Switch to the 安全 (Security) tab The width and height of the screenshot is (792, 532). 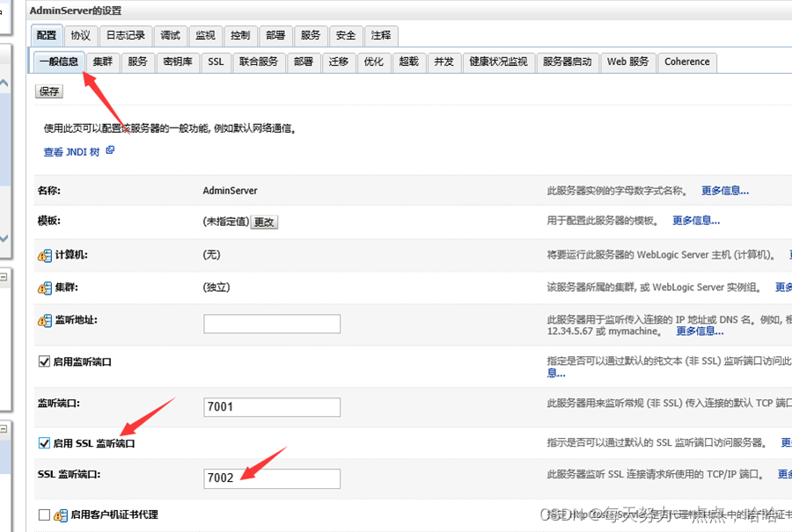[345, 35]
